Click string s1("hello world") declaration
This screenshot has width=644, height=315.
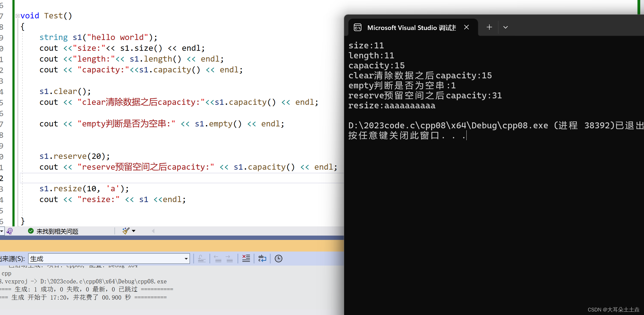(x=99, y=37)
